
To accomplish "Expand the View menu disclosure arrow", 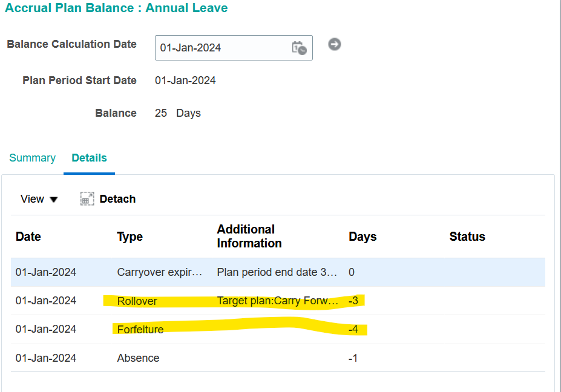I will (x=53, y=199).
